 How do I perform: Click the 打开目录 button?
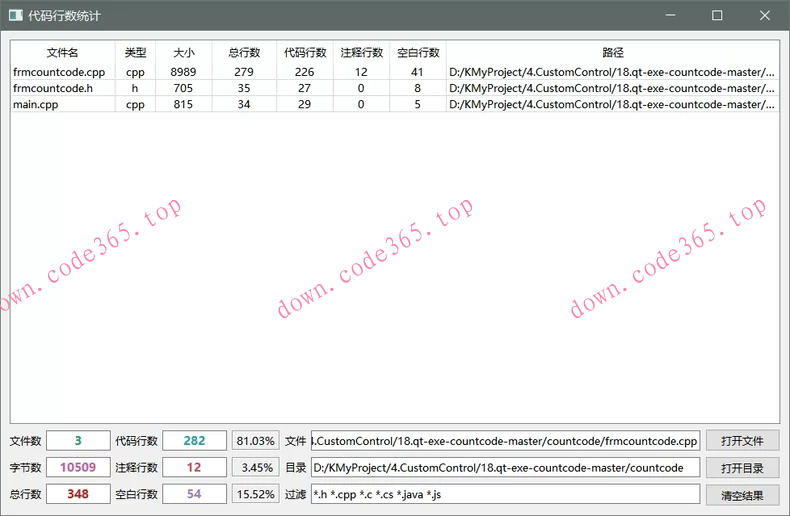click(x=742, y=468)
